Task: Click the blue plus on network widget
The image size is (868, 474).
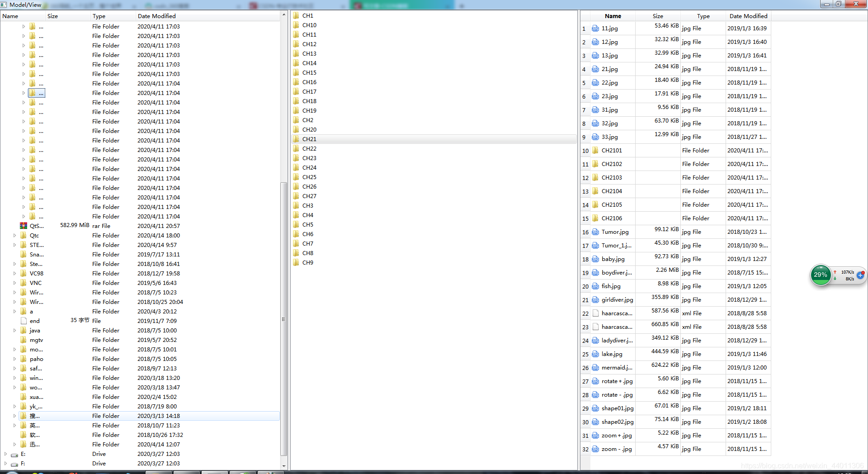Action: (x=860, y=275)
